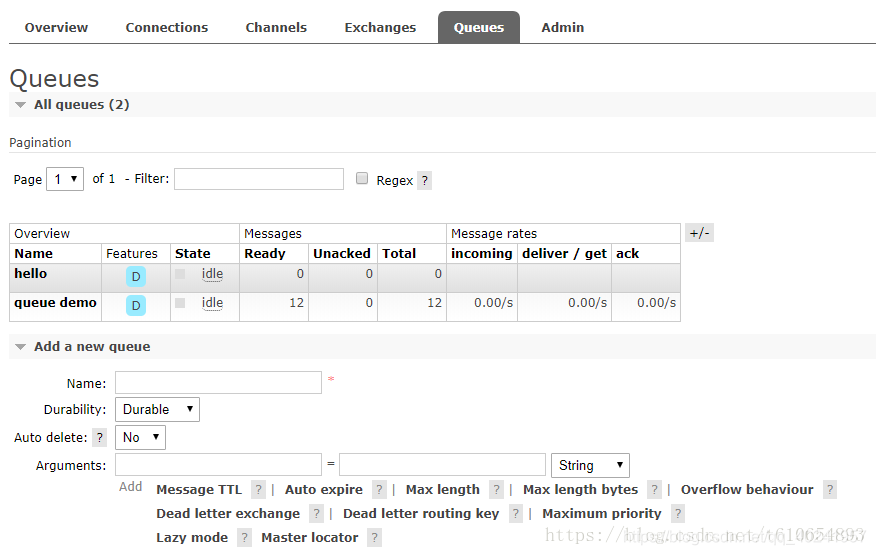Open Auto delete help icon
This screenshot has width=876, height=555.
pos(99,437)
